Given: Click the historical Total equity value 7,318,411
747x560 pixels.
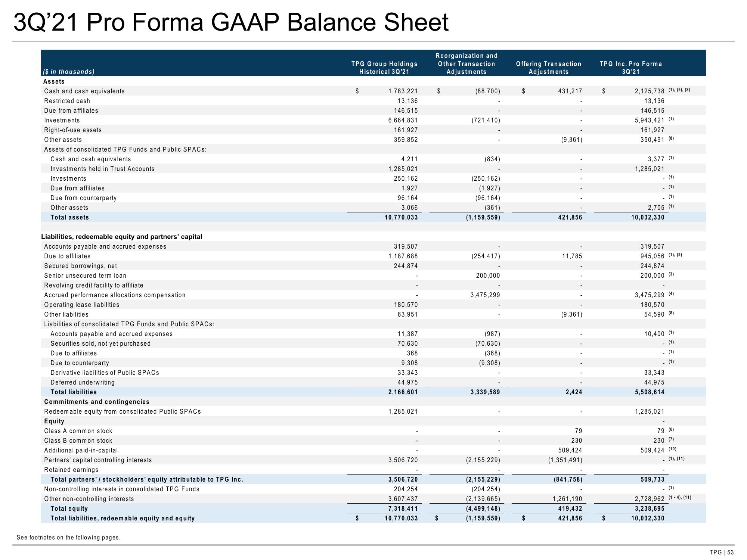Looking at the screenshot, I should coord(403,508).
